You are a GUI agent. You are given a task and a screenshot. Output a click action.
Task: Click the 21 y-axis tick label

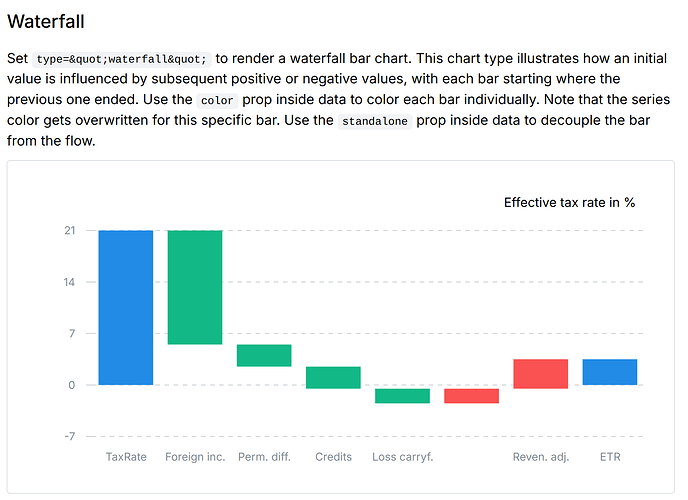69,231
